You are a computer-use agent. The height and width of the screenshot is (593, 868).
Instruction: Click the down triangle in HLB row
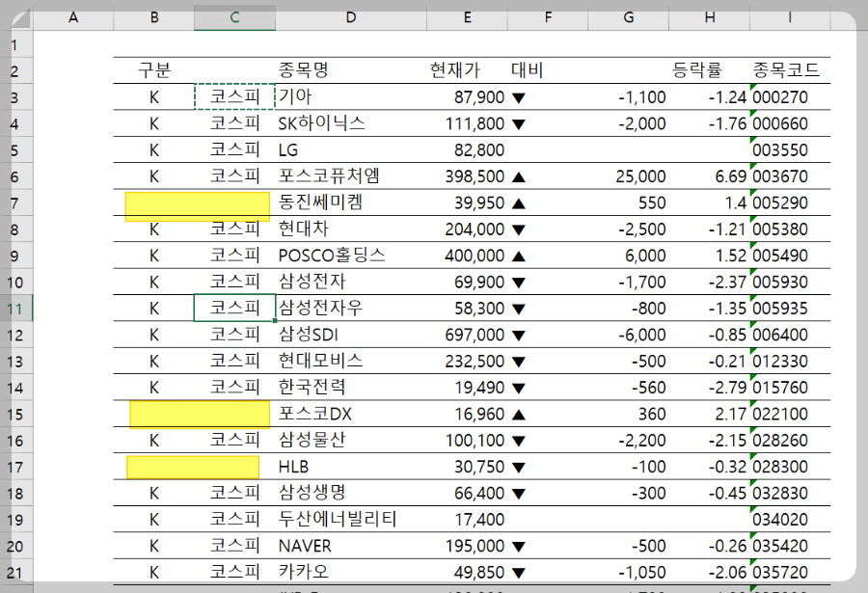point(519,468)
